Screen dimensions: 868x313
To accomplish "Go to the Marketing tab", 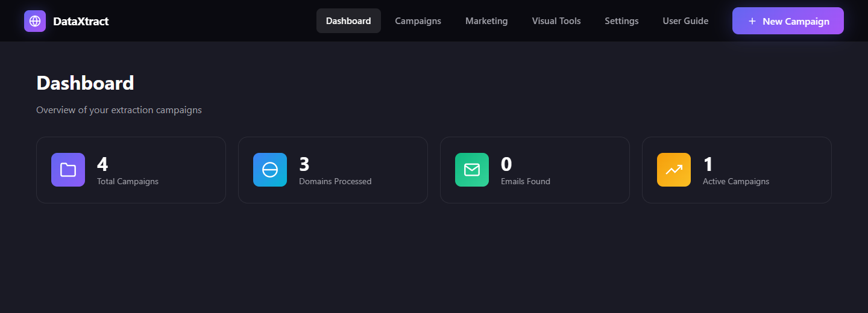I will (486, 21).
